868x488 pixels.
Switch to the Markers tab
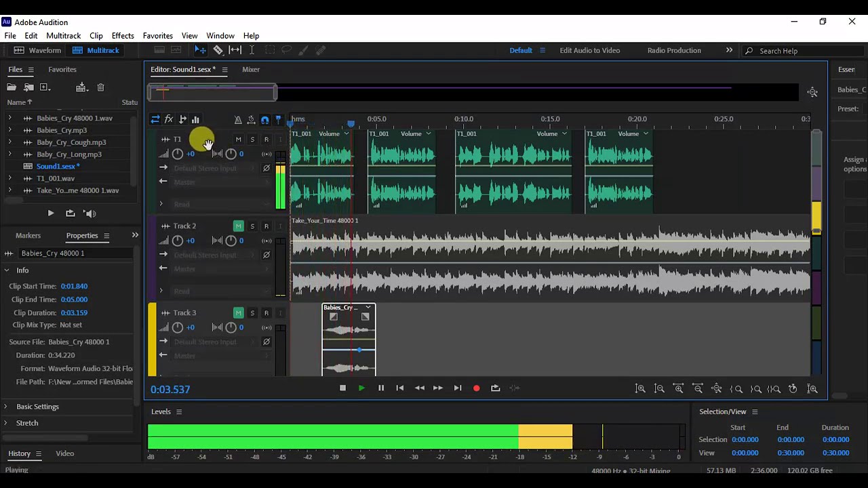pos(28,235)
